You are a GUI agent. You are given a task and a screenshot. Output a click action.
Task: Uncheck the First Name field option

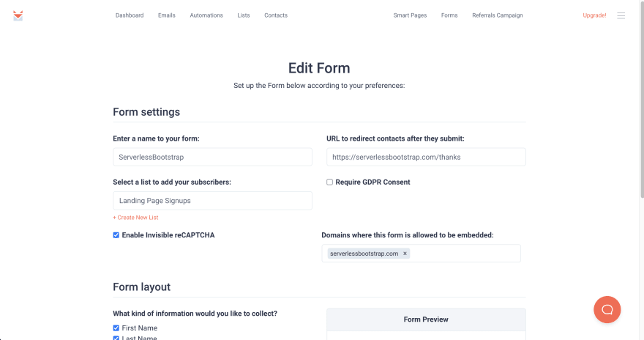click(x=116, y=328)
